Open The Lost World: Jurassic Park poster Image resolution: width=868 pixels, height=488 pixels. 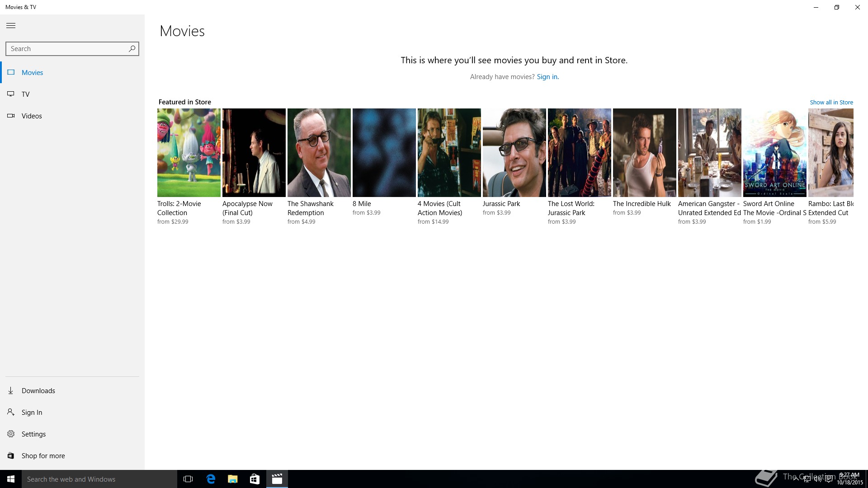[x=580, y=153]
